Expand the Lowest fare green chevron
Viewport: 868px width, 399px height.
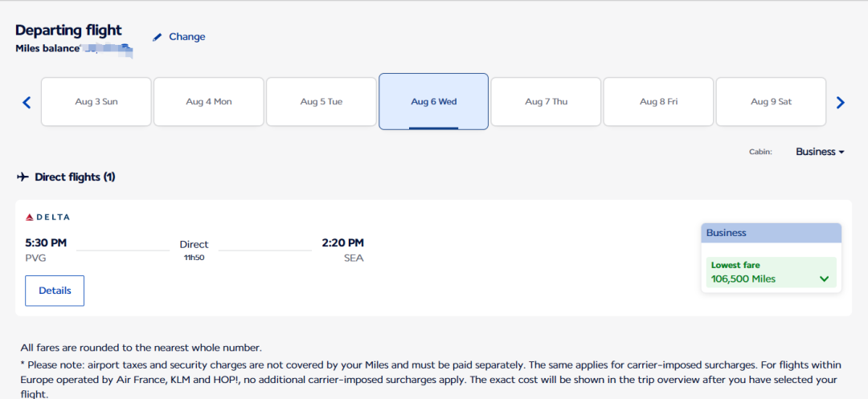click(824, 279)
